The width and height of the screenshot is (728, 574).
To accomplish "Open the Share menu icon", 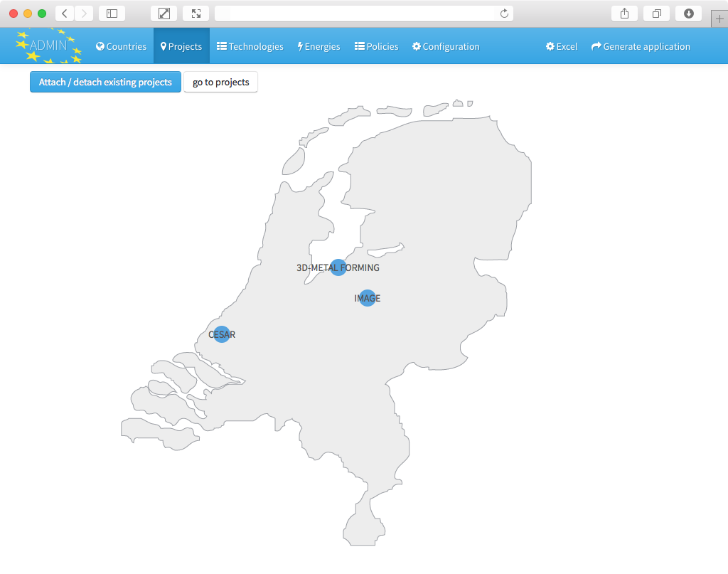I will coord(624,14).
